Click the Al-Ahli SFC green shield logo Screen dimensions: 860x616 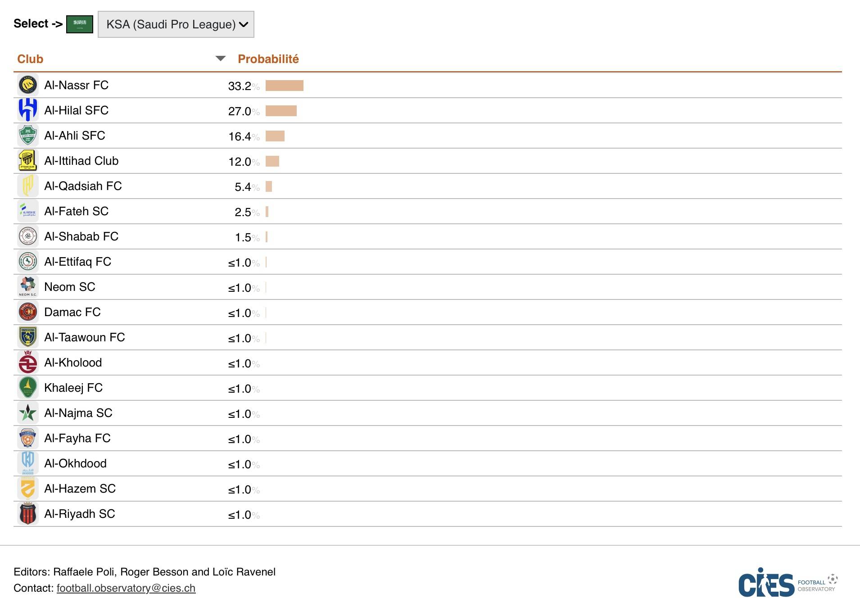(28, 136)
